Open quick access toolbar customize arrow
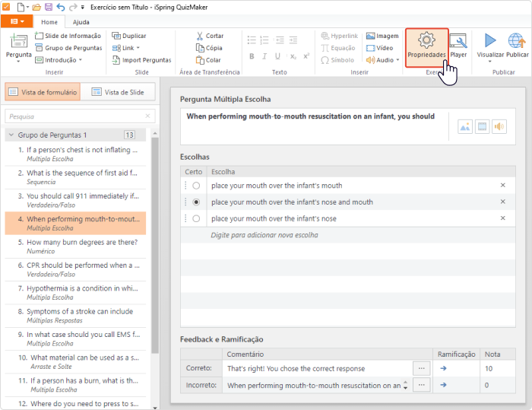This screenshot has width=532, height=410. 82,7
